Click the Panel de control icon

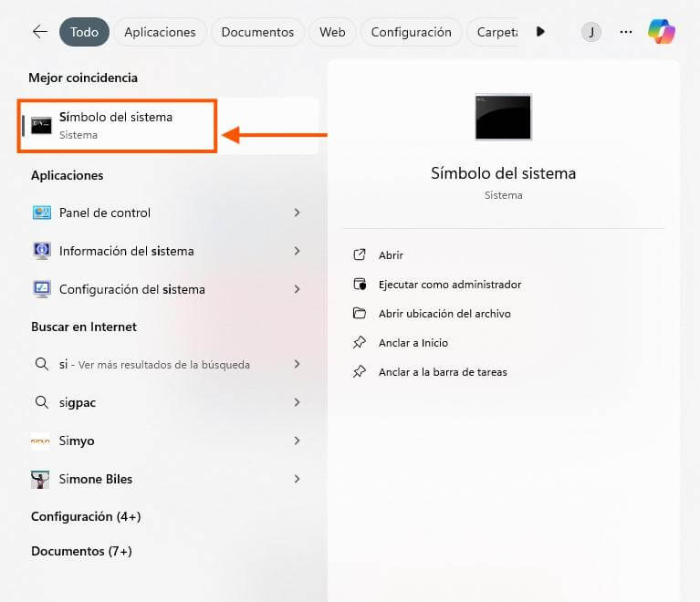pos(41,213)
